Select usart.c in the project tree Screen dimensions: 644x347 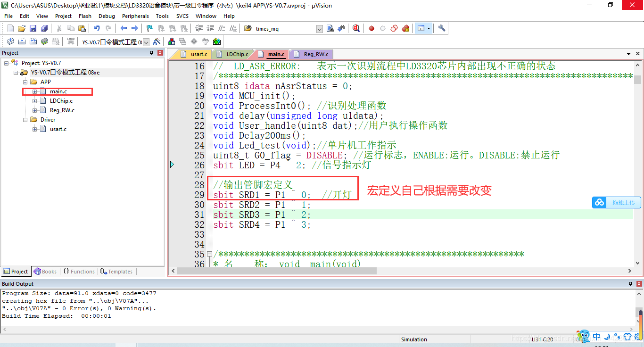coord(58,129)
